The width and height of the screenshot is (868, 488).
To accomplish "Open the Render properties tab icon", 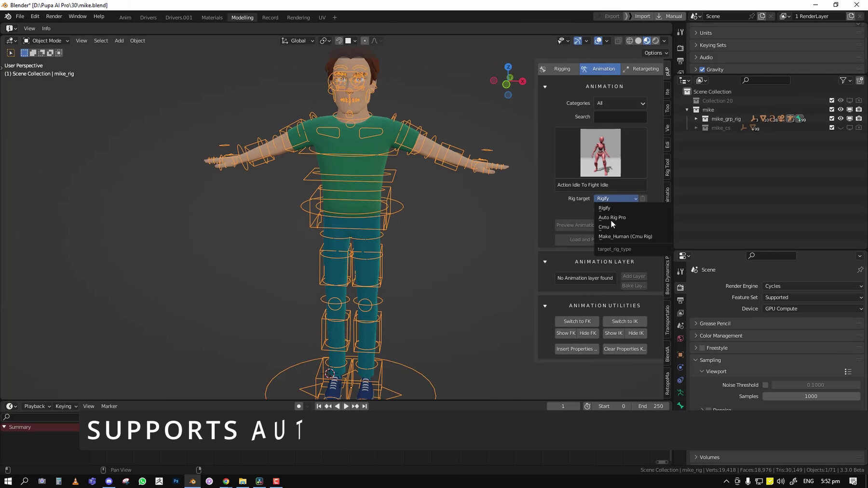I will click(680, 288).
